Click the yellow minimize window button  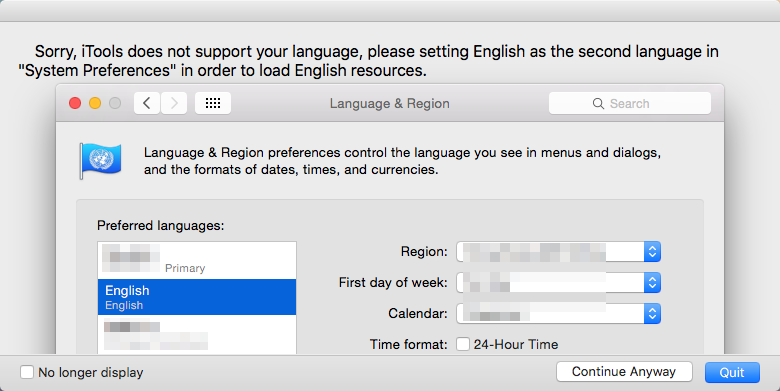[95, 103]
